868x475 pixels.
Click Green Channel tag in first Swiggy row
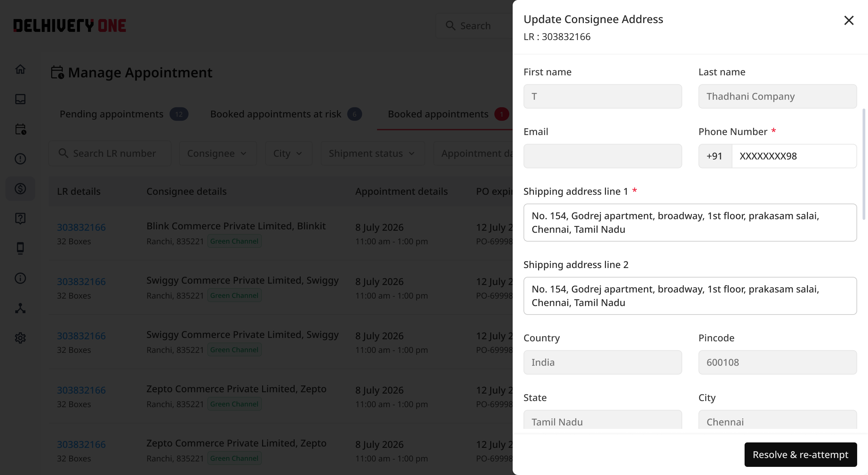234,296
